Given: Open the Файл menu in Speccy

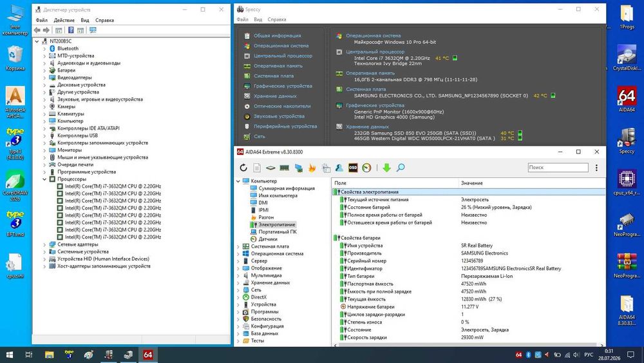Looking at the screenshot, I should [242, 19].
